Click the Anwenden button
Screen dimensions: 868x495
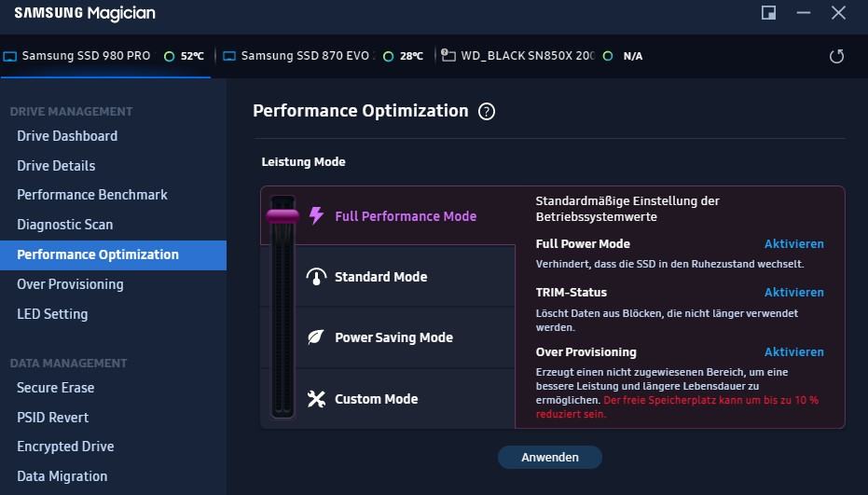550,458
